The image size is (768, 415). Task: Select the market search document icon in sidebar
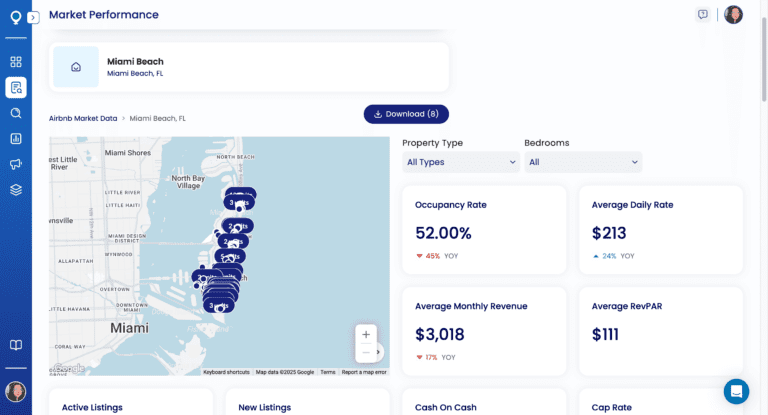point(16,87)
